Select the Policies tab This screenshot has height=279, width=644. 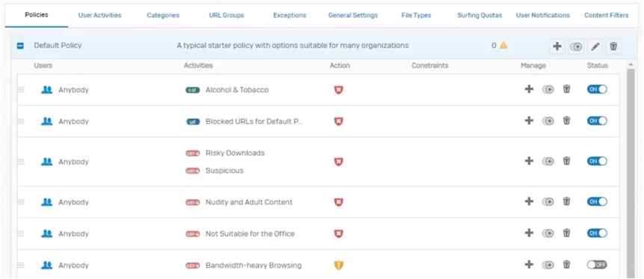[x=37, y=15]
